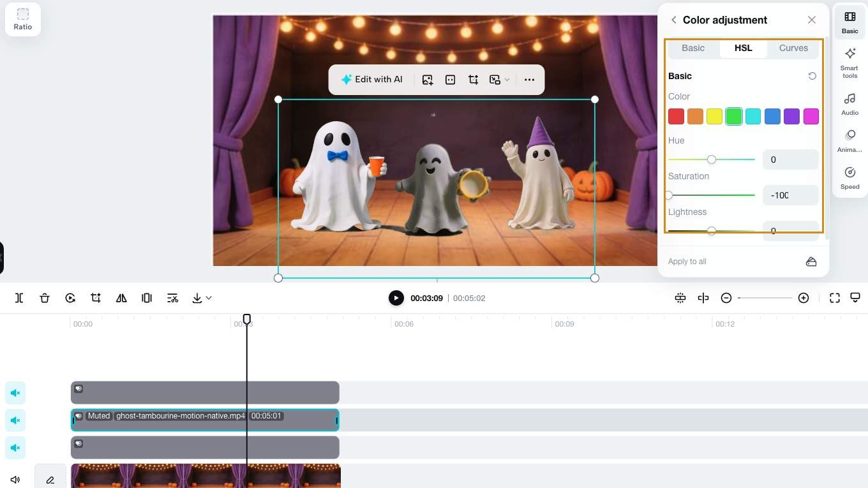Select the HSL tab
Screen dimensions: 868x488
tap(743, 48)
